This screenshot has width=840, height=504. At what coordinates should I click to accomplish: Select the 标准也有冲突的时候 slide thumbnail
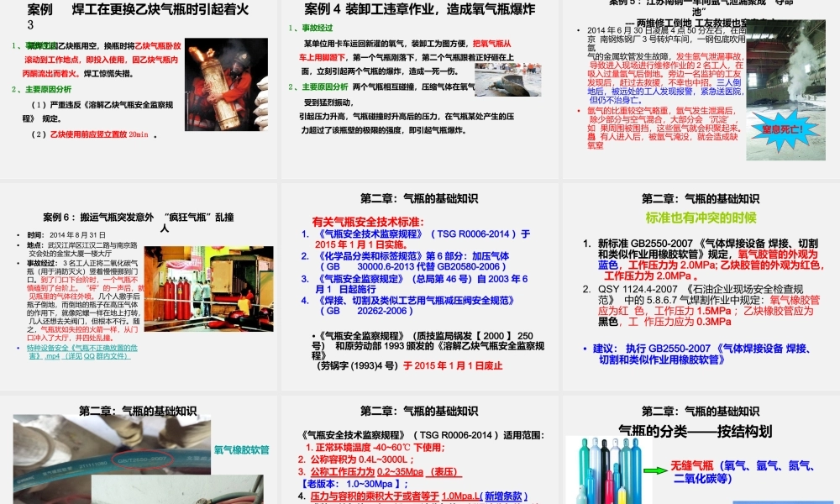701,287
